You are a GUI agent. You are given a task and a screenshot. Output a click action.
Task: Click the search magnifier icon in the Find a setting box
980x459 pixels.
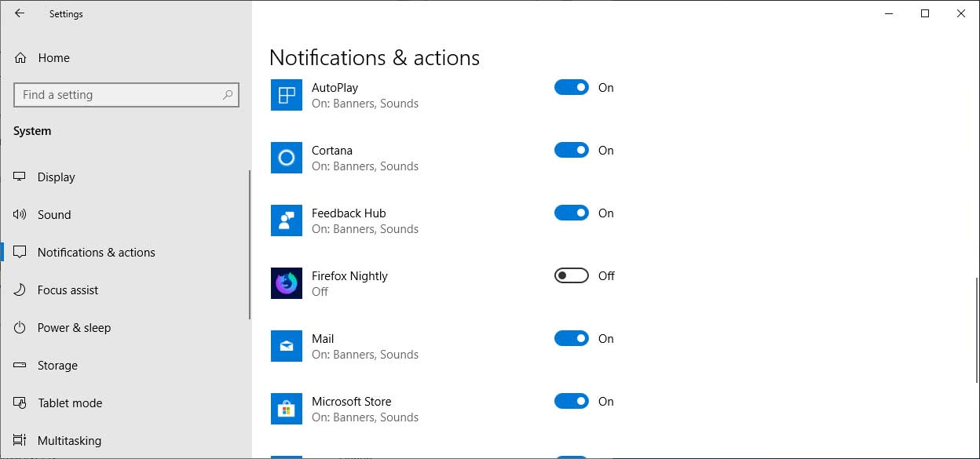pos(228,95)
